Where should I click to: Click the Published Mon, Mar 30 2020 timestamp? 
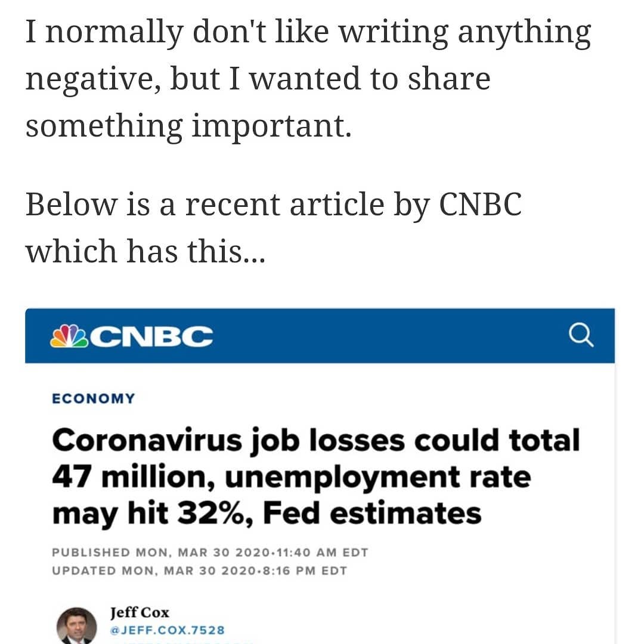[x=210, y=552]
